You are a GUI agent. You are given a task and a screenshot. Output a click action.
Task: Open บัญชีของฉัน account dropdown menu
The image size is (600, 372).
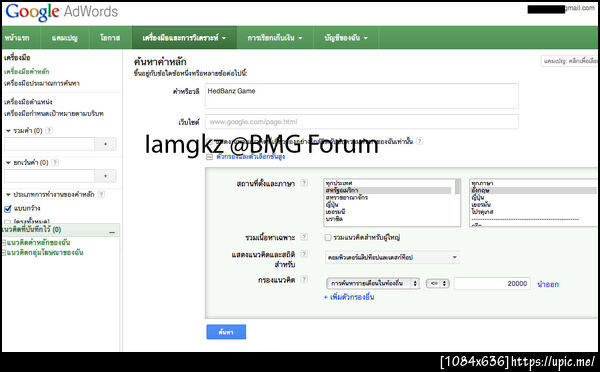click(x=346, y=38)
